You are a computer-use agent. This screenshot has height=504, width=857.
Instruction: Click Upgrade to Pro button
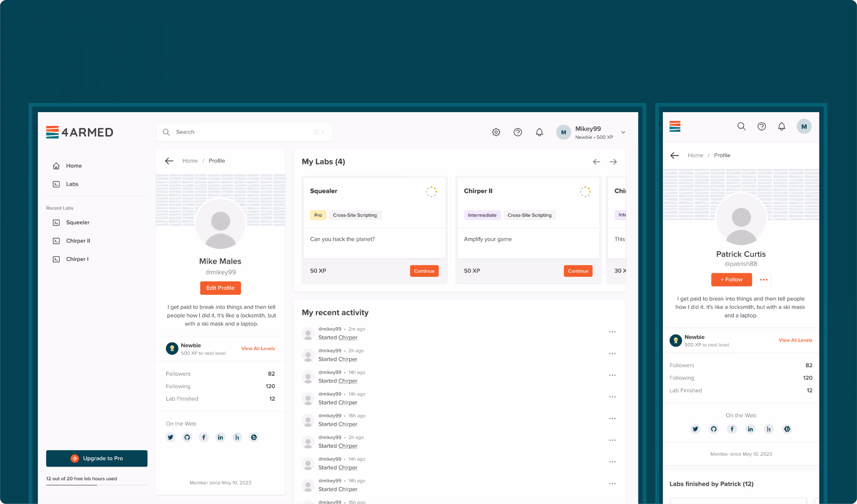[97, 458]
